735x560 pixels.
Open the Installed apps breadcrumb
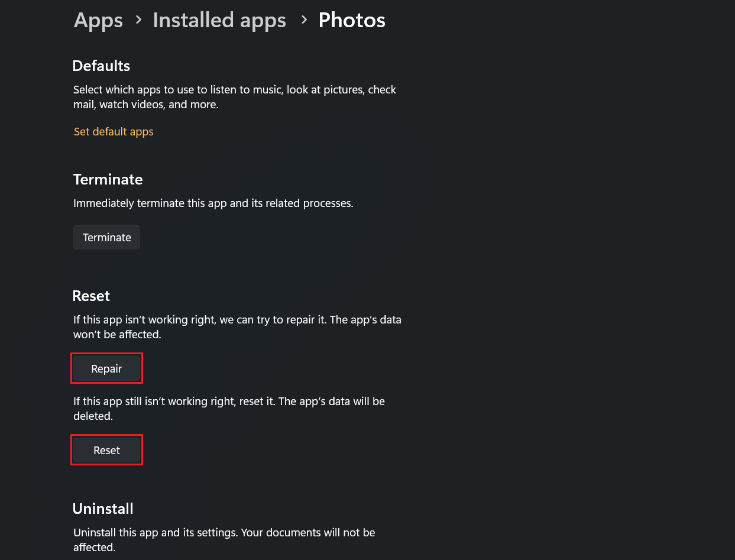(219, 20)
